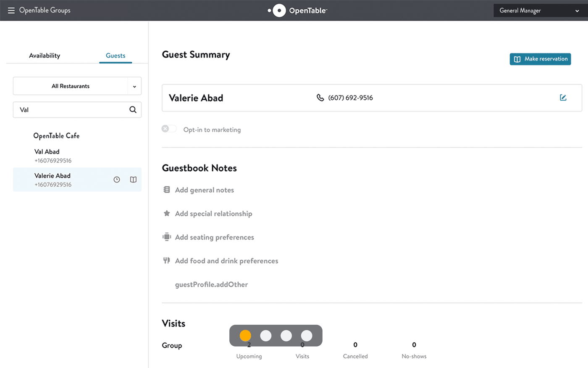Image resolution: width=588 pixels, height=368 pixels.
Task: Add general notes to the guestbook
Action: pyautogui.click(x=205, y=190)
